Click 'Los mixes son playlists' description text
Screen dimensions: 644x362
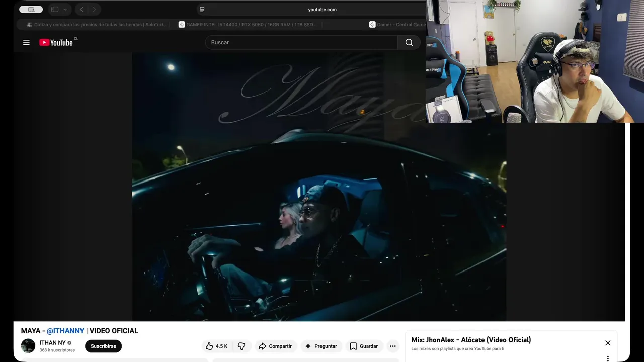457,349
